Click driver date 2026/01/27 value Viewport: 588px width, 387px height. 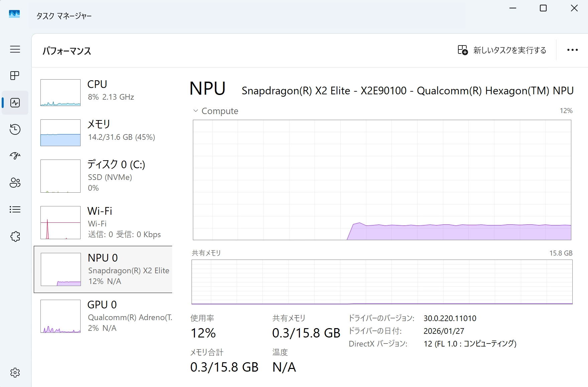444,331
